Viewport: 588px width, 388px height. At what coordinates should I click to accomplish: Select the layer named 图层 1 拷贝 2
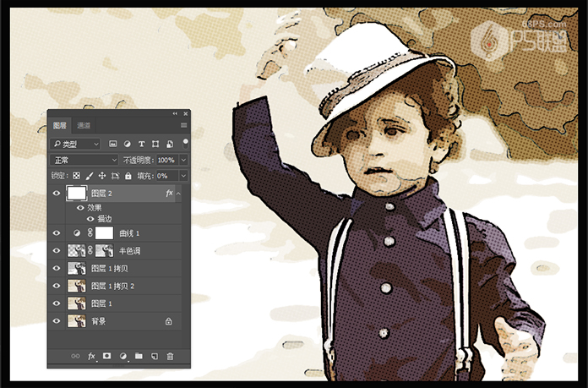pos(112,286)
